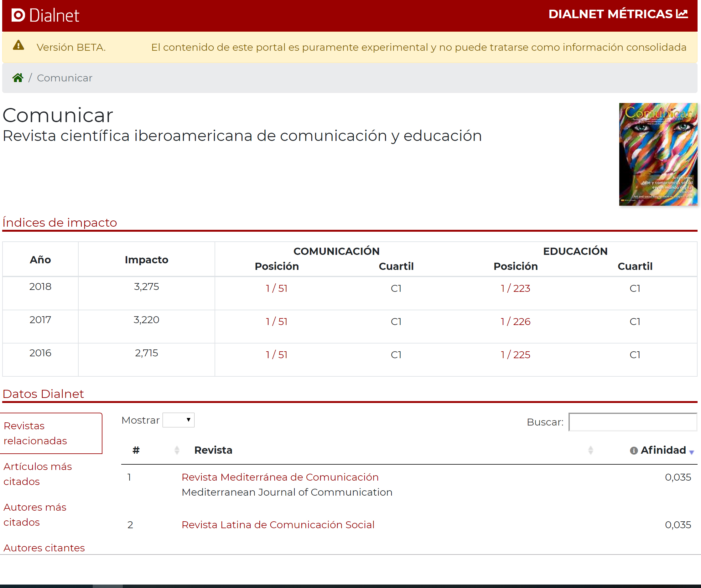Click the Año column header
Image resolution: width=701 pixels, height=588 pixels.
(40, 260)
